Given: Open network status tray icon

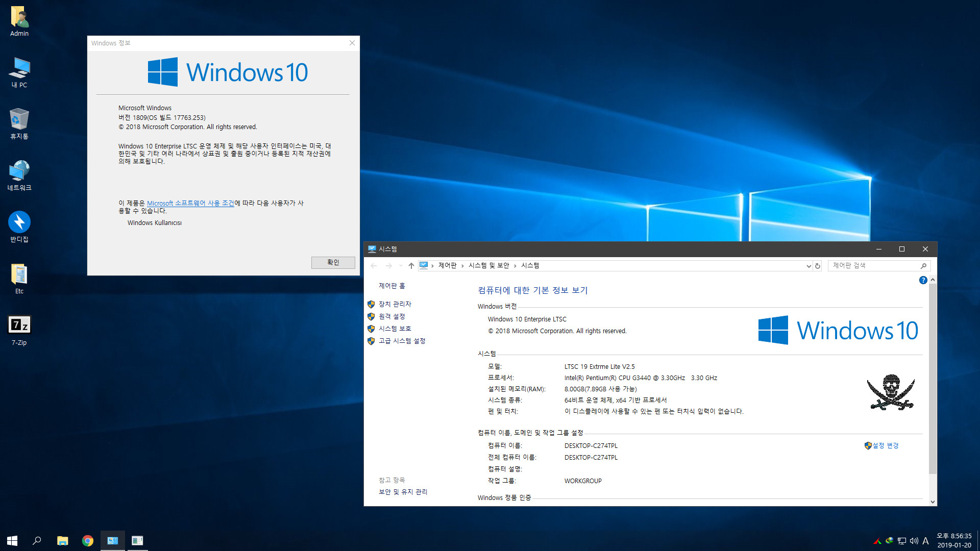Looking at the screenshot, I should 901,541.
